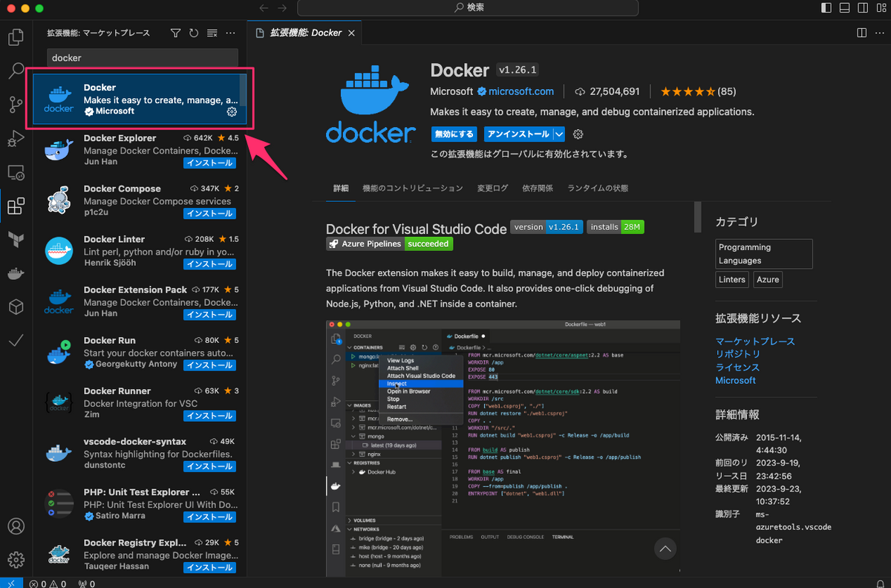Click the アンインストール button
The height and width of the screenshot is (588, 891).
[518, 134]
